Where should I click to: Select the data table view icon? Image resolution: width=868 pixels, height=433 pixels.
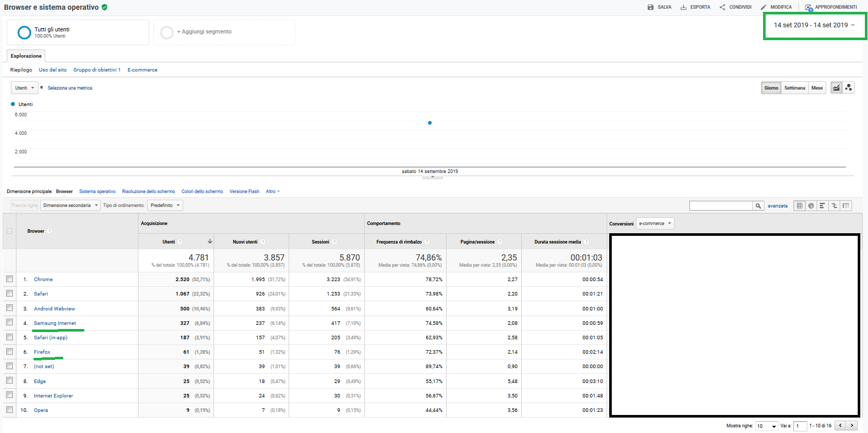point(800,206)
